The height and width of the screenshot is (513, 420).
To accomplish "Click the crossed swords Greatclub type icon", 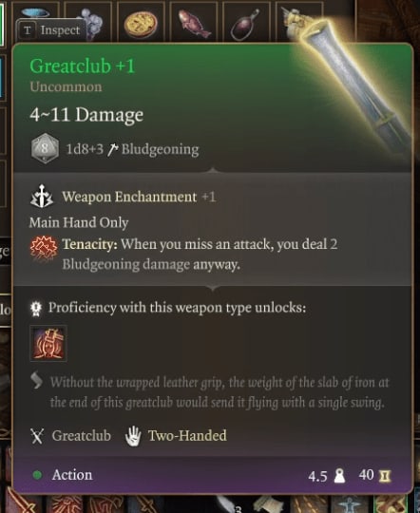I will (37, 436).
